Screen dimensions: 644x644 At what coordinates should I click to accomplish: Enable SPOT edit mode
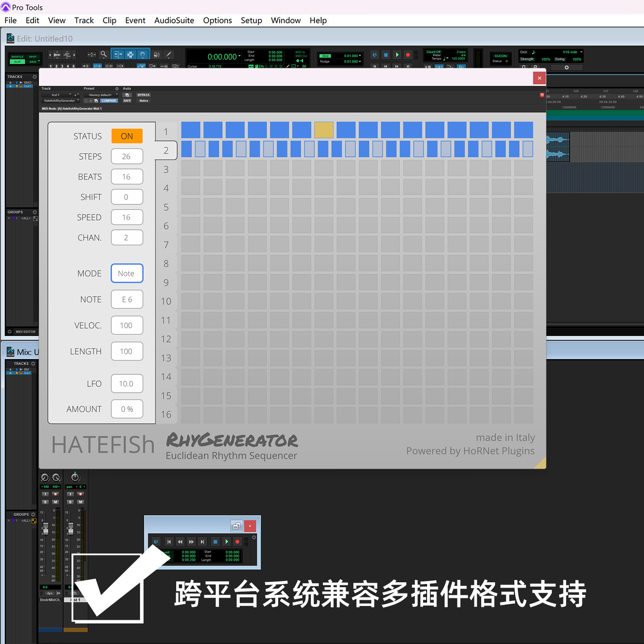click(x=33, y=57)
